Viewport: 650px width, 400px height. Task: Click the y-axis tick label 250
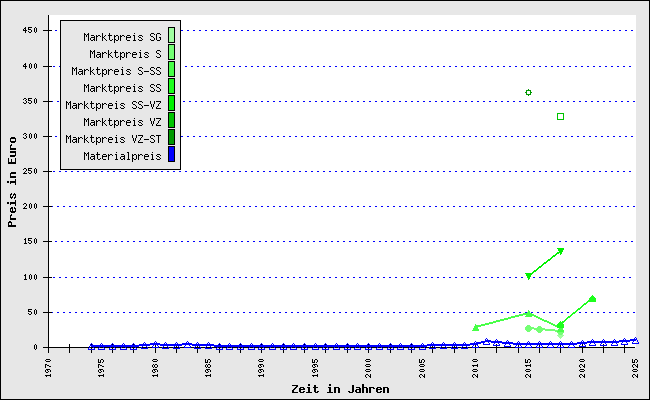tap(30, 171)
